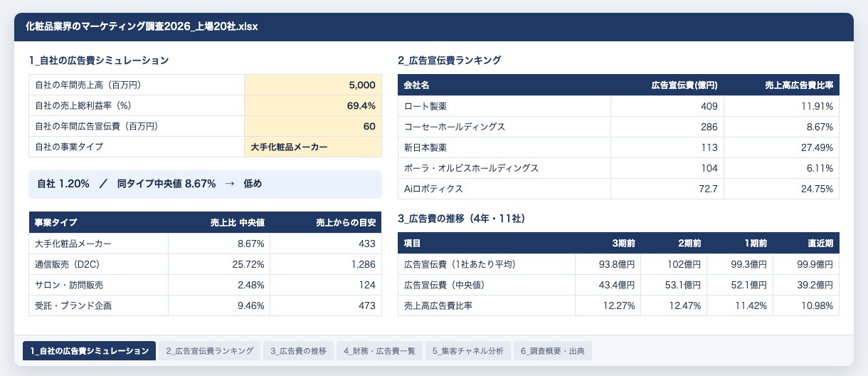The image size is (868, 376).
Task: Click the 項目 column header
Action: [x=486, y=244]
